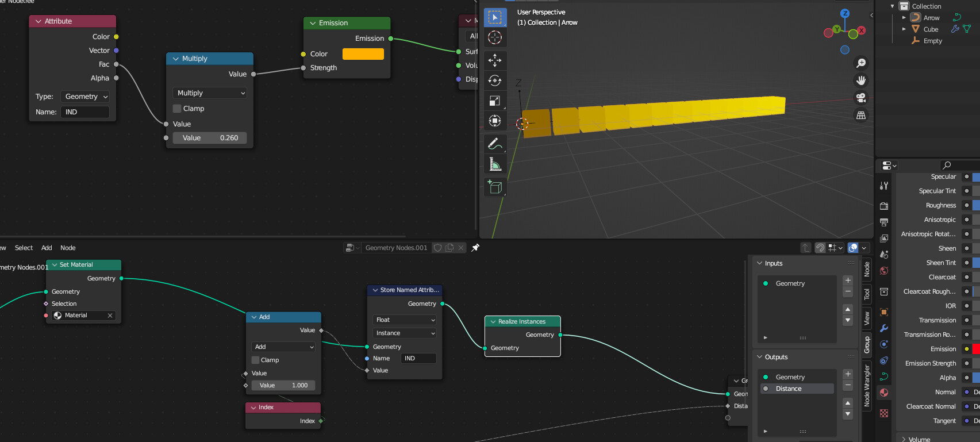Open the Render properties tab

click(x=884, y=206)
